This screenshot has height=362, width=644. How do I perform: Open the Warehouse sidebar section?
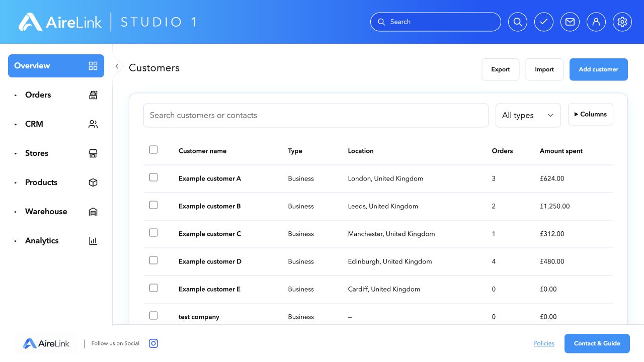click(56, 212)
